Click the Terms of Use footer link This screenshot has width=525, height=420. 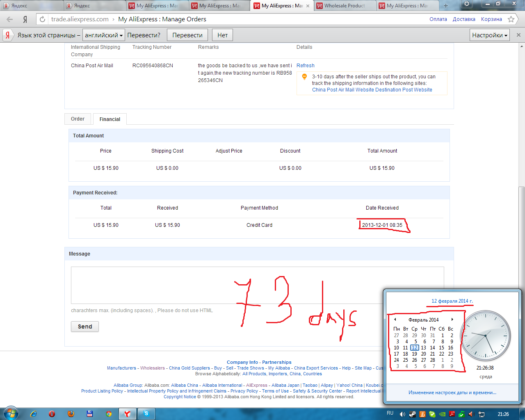click(x=275, y=391)
